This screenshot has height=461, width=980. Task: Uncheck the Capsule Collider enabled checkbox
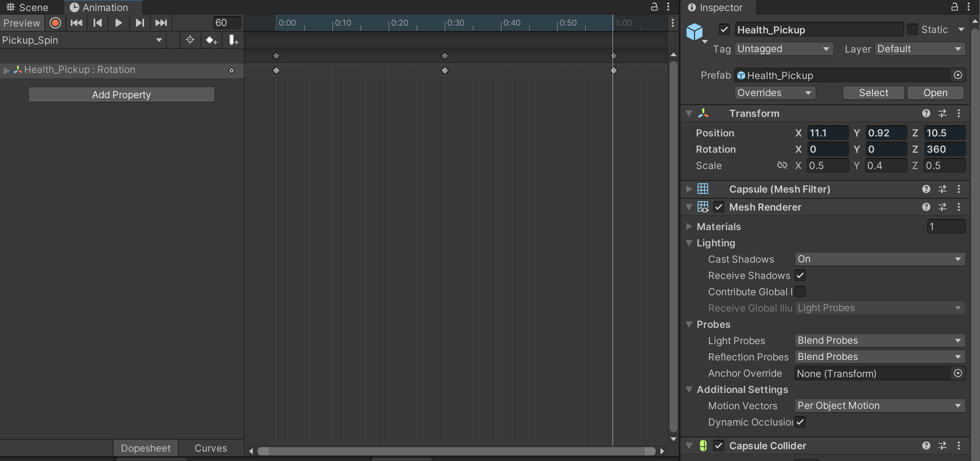[719, 446]
